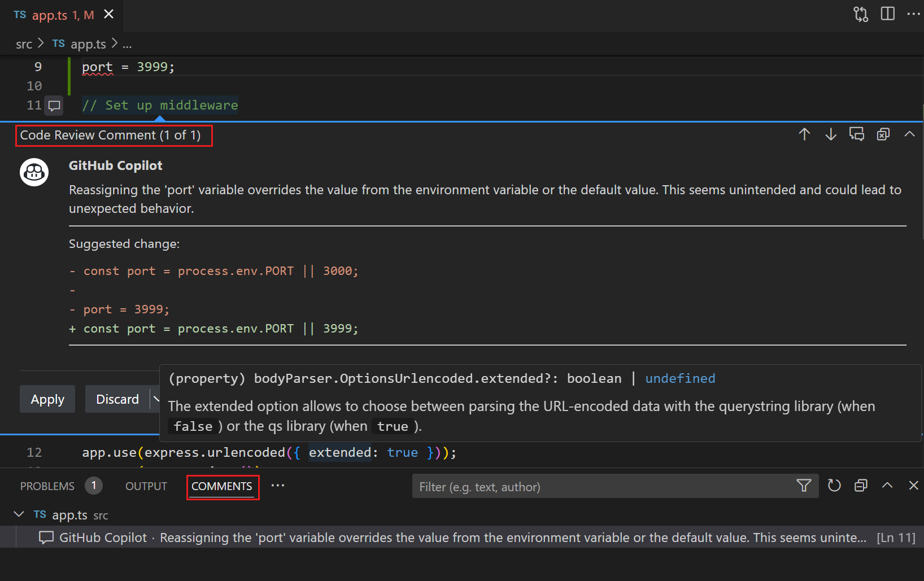Click the comment glyph beside line 11
Screen dimensions: 924x581
coord(54,106)
